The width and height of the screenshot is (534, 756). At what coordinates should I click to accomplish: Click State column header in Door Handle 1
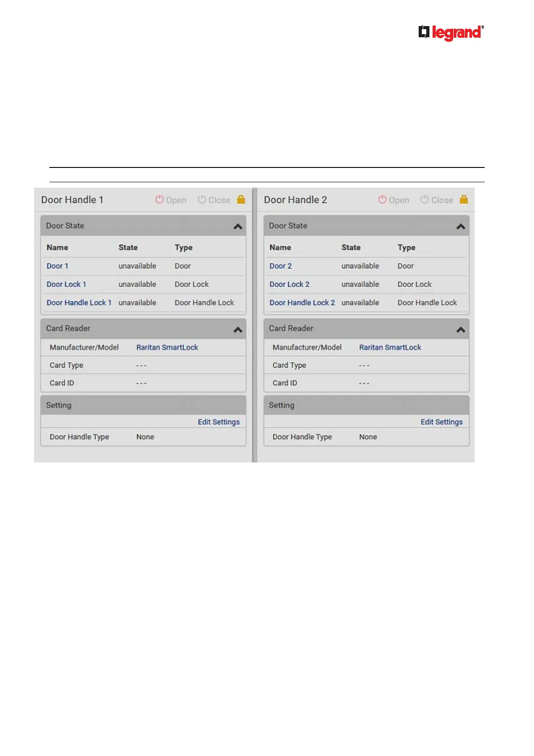pos(128,247)
